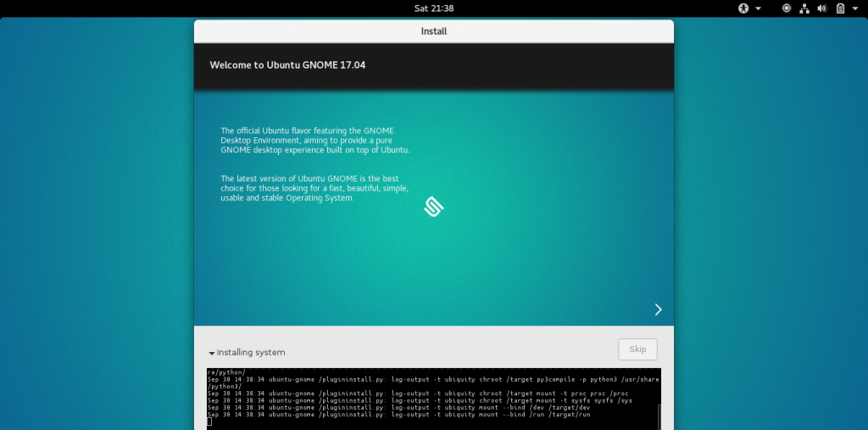This screenshot has width=868, height=430.
Task: Click 'The latest version of Ubuntu GNOME' paragraph
Action: 314,187
